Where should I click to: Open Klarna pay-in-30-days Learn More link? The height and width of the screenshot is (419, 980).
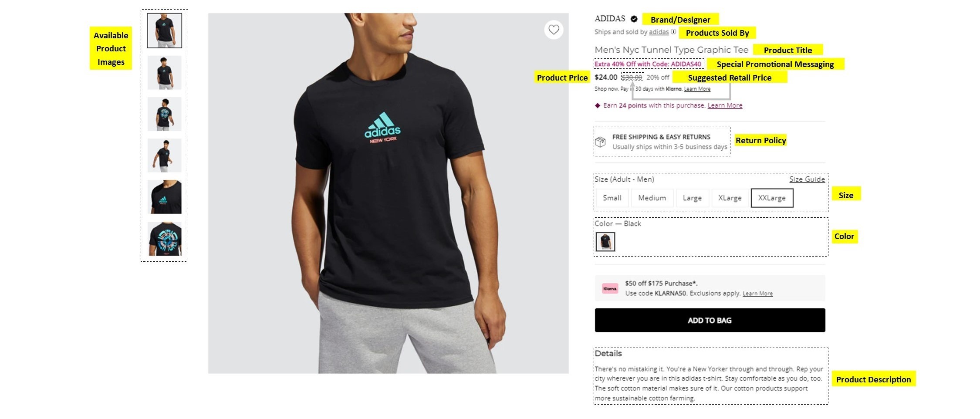tap(697, 89)
